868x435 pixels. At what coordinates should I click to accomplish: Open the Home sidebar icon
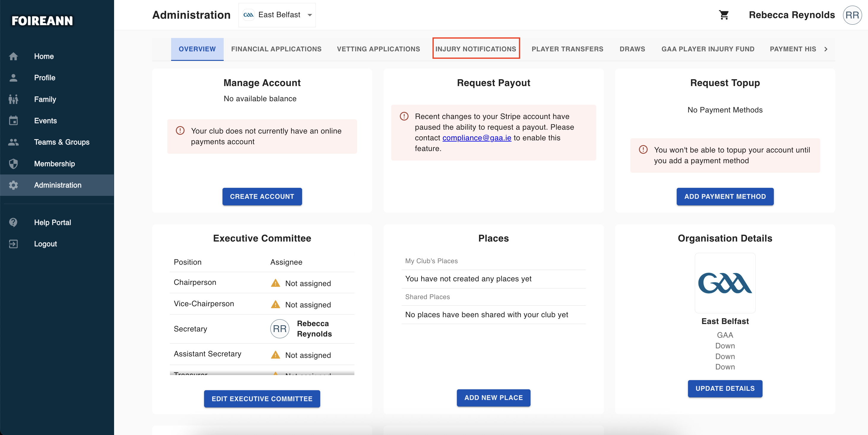click(x=13, y=56)
